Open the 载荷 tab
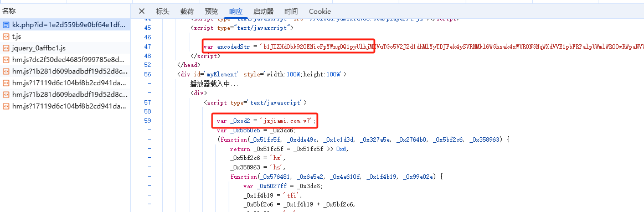This screenshot has width=644, height=212. tap(187, 11)
